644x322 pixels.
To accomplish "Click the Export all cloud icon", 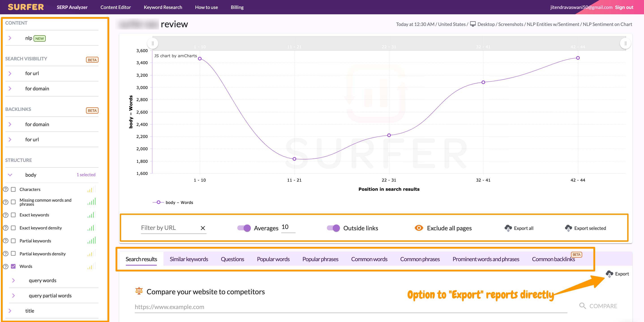I will click(508, 228).
